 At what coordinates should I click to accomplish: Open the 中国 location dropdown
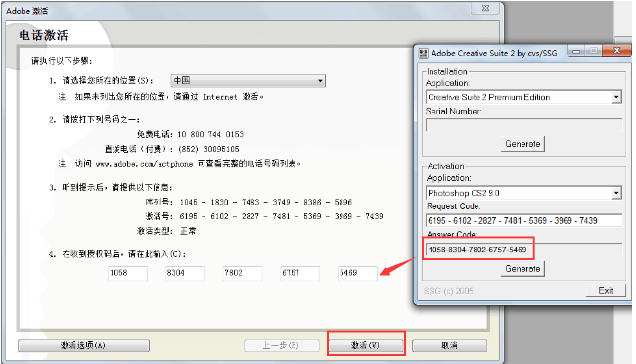(249, 81)
